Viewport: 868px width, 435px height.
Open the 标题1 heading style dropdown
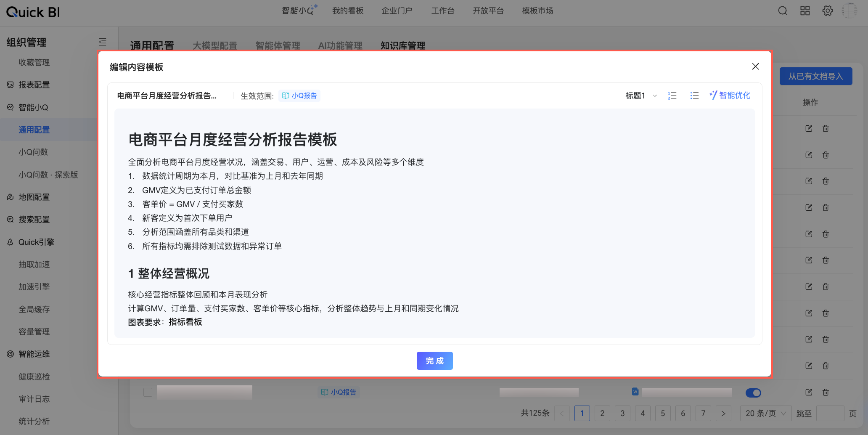point(641,96)
